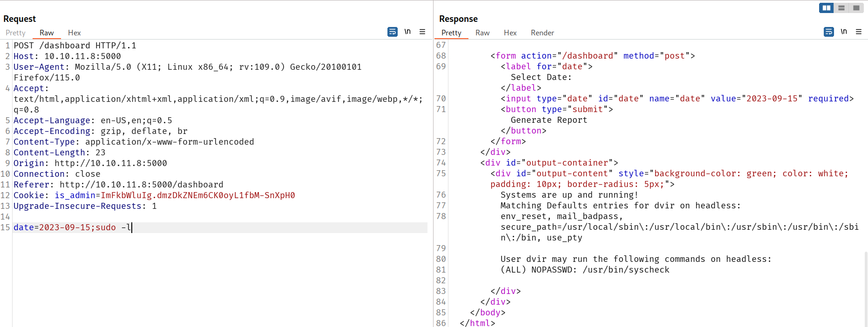Click the Cookie is_admin header value

tap(198, 195)
